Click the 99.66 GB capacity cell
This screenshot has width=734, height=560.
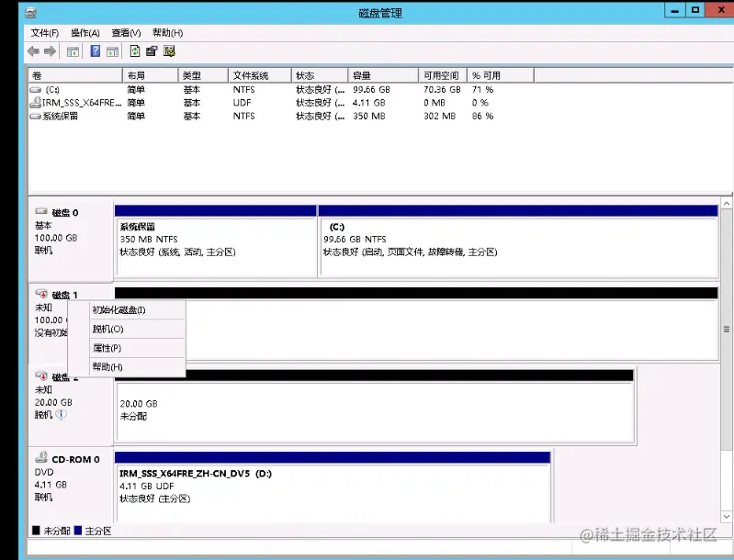(371, 89)
